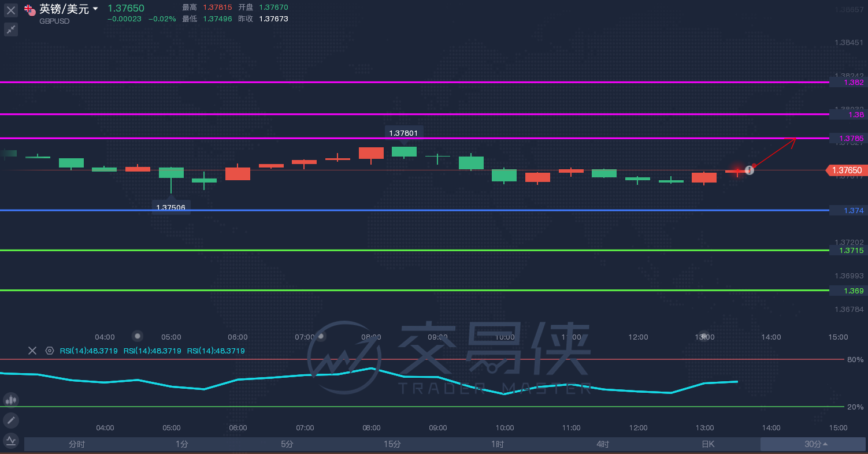The image size is (868, 454).
Task: Open the indicators line-chart icon
Action: coord(11,441)
